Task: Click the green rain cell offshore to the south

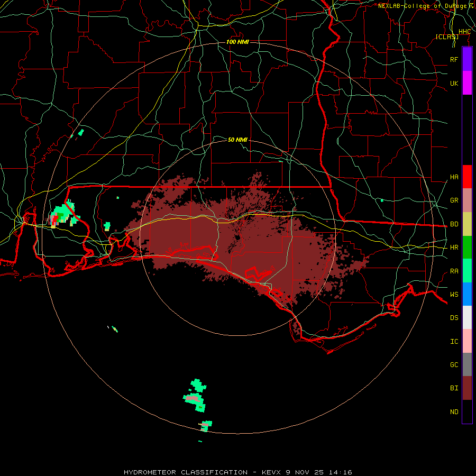Action: click(x=195, y=396)
